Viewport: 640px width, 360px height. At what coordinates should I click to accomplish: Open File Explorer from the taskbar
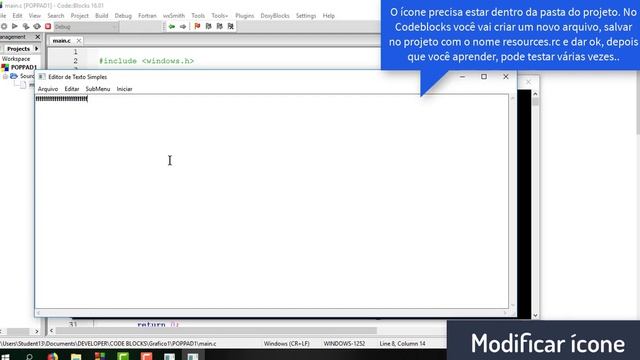coord(76,357)
